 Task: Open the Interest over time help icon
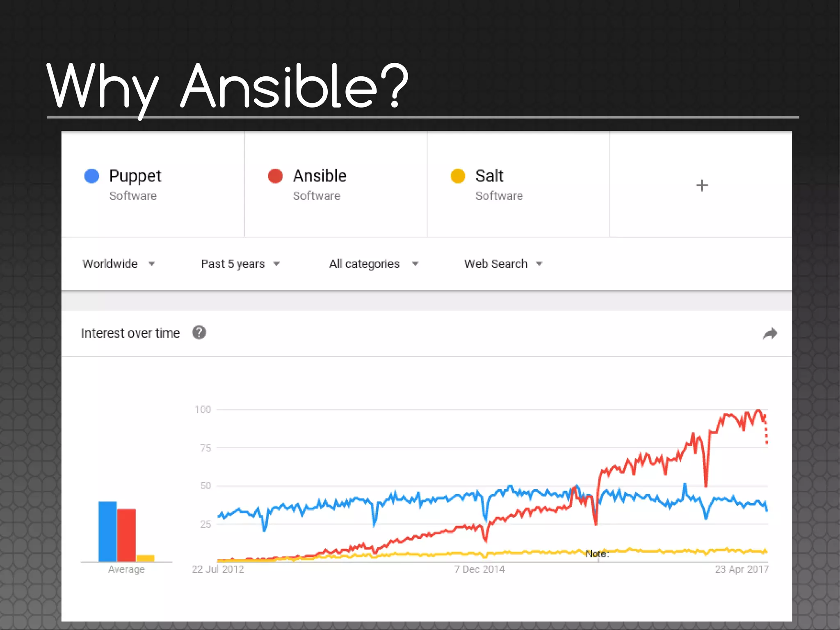199,332
